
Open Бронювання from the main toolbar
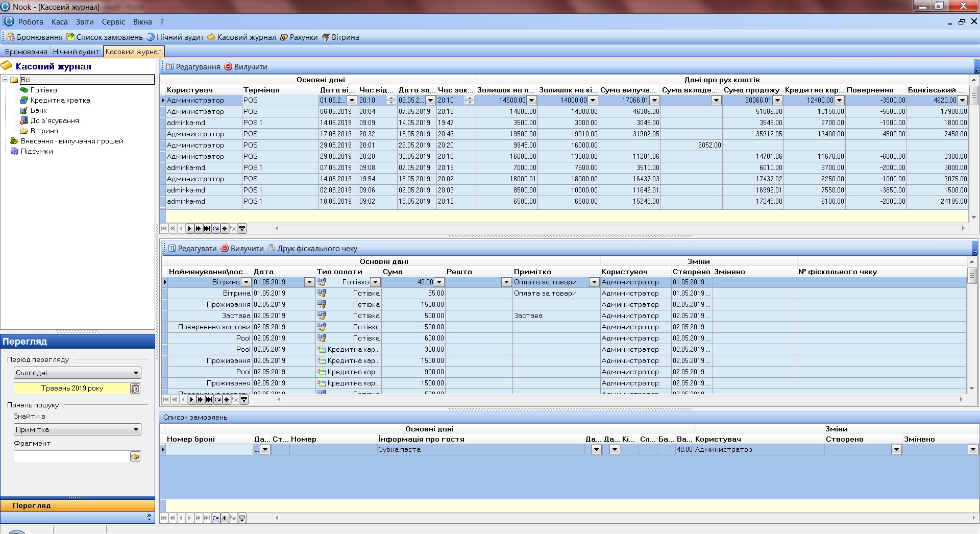pos(35,37)
